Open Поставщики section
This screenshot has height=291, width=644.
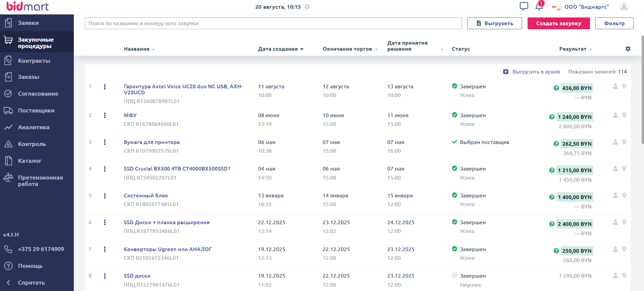(37, 110)
